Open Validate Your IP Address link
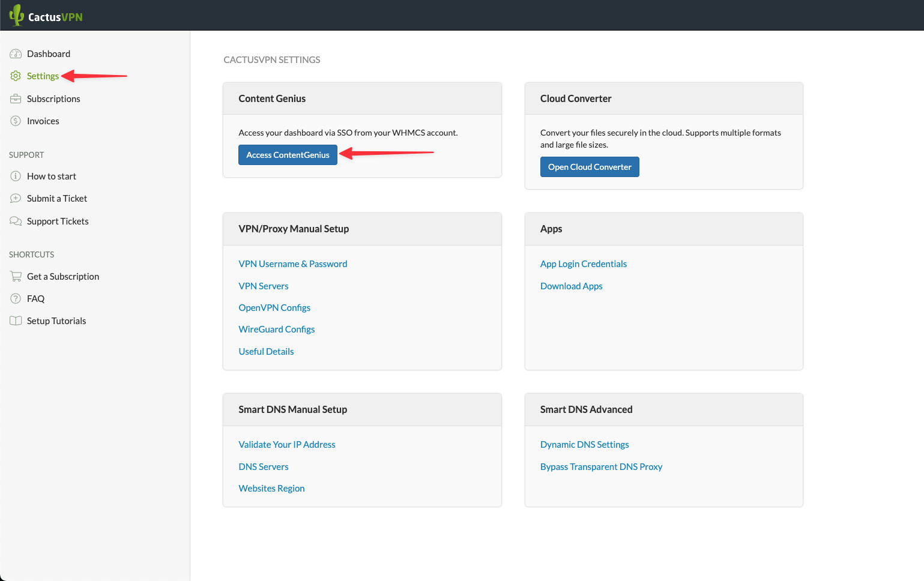 coord(286,445)
